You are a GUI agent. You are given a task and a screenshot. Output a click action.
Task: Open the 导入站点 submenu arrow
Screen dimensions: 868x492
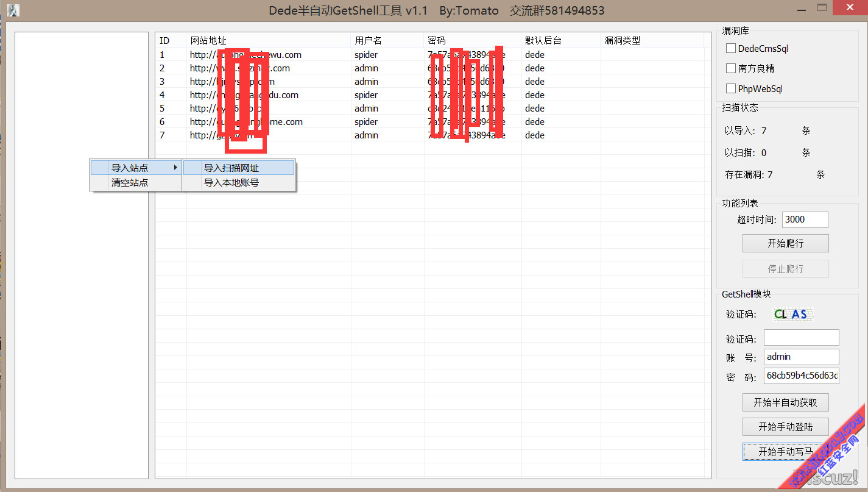coord(175,168)
